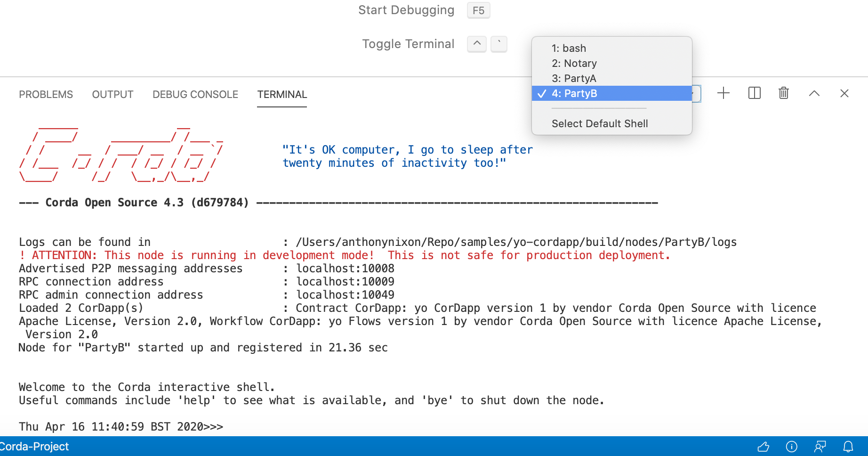Screen dimensions: 868x456
Task: Select checked '4: PartyB' terminal entry
Action: 611,93
